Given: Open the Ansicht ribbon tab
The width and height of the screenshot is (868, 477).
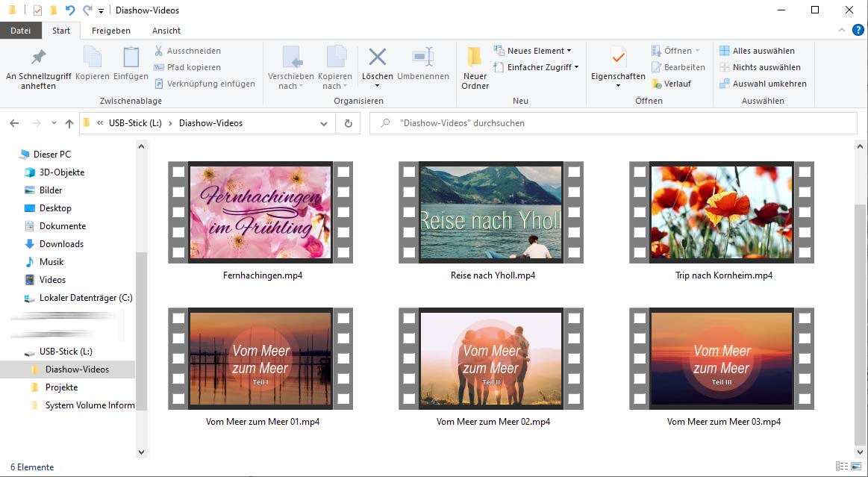Looking at the screenshot, I should coord(166,31).
